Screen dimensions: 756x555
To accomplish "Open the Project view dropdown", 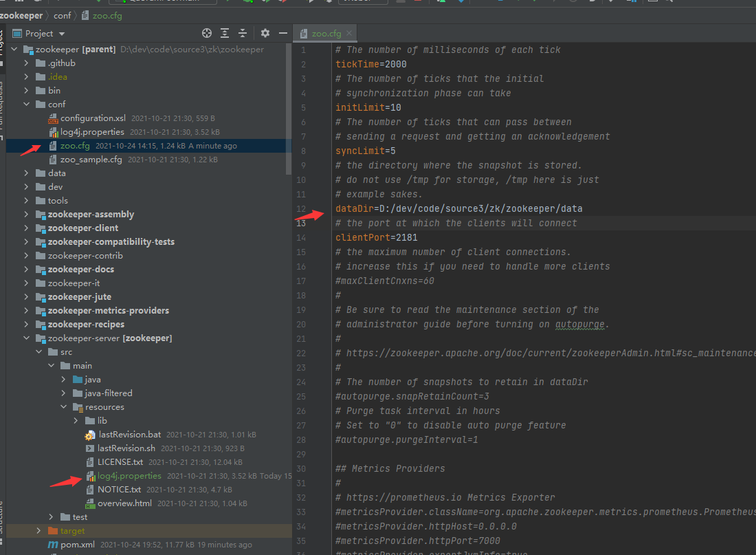I will (x=62, y=34).
